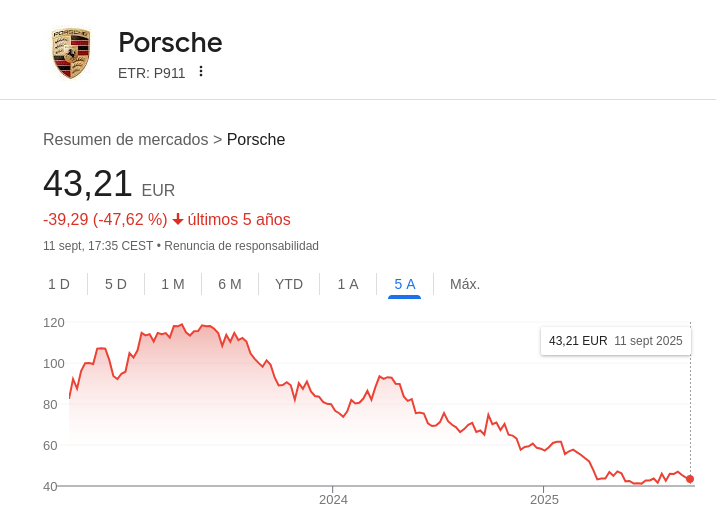Screen dimensions: 716x517
Task: Click the Renuncia de responsabilidad link
Action: [241, 246]
